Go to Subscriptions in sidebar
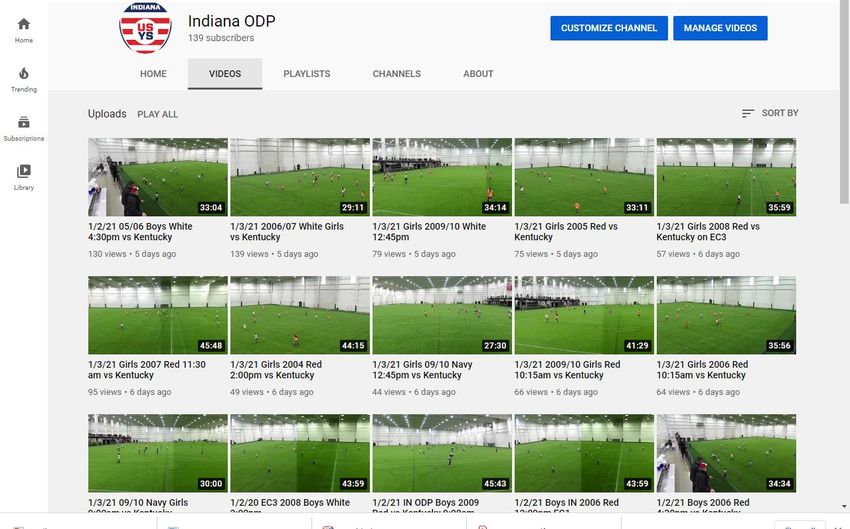 24,123
